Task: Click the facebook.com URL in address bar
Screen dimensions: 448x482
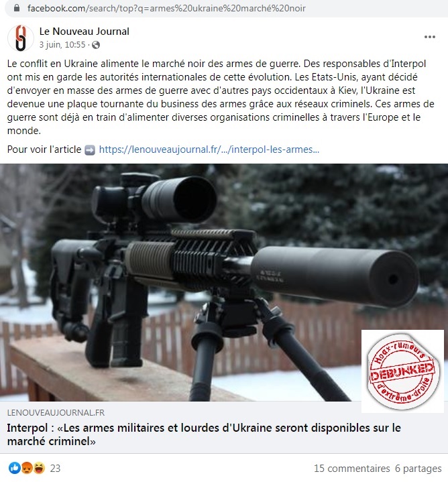Action: 166,8
